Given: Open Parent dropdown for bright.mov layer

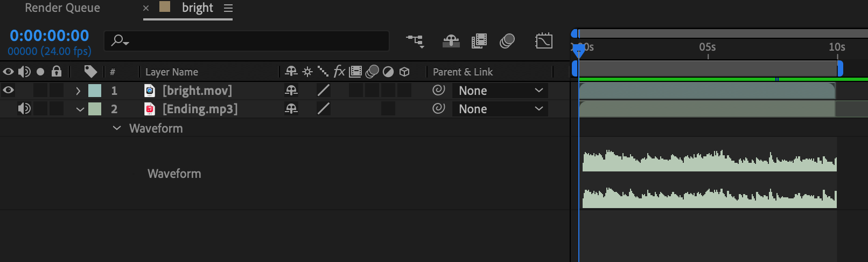Looking at the screenshot, I should tap(500, 91).
